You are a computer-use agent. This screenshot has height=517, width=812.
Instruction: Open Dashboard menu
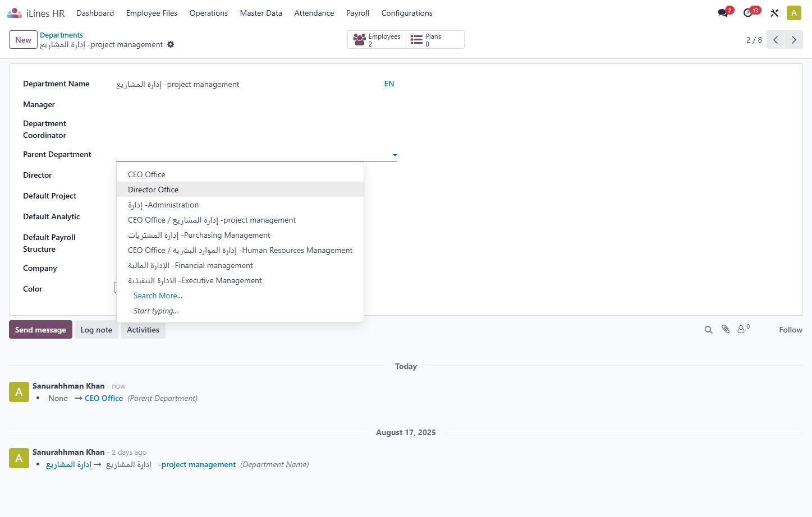tap(95, 13)
